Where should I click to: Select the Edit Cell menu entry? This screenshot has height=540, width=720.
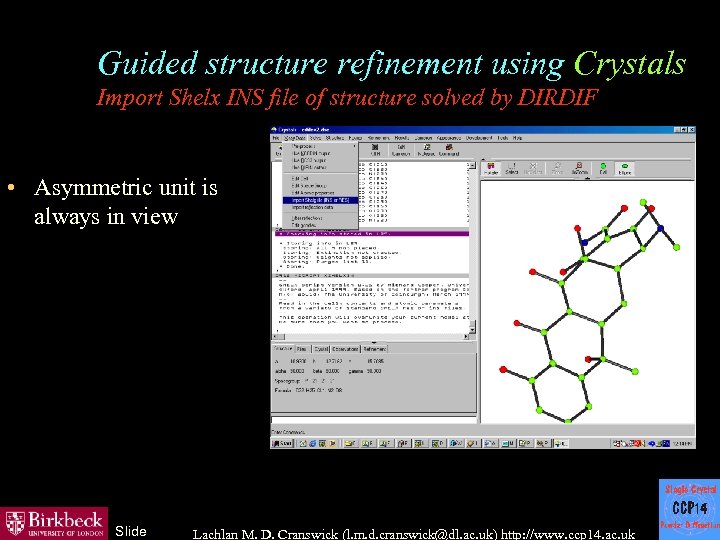coord(321,179)
